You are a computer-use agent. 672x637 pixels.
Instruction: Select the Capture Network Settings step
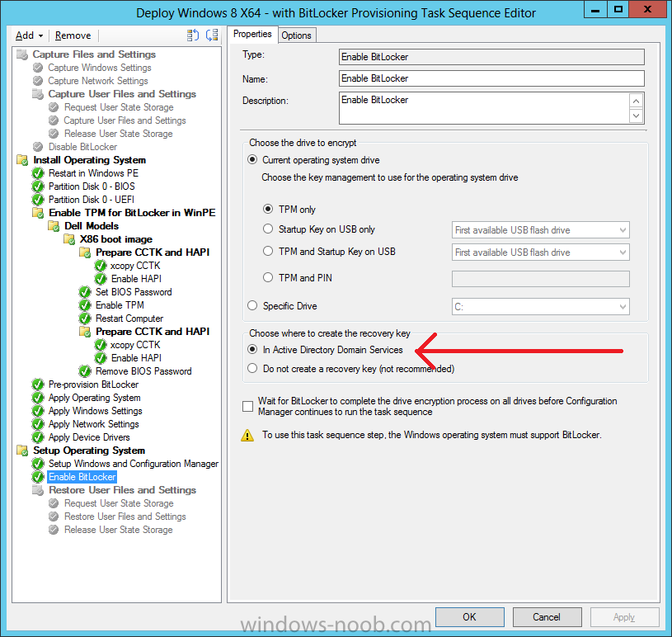(98, 81)
